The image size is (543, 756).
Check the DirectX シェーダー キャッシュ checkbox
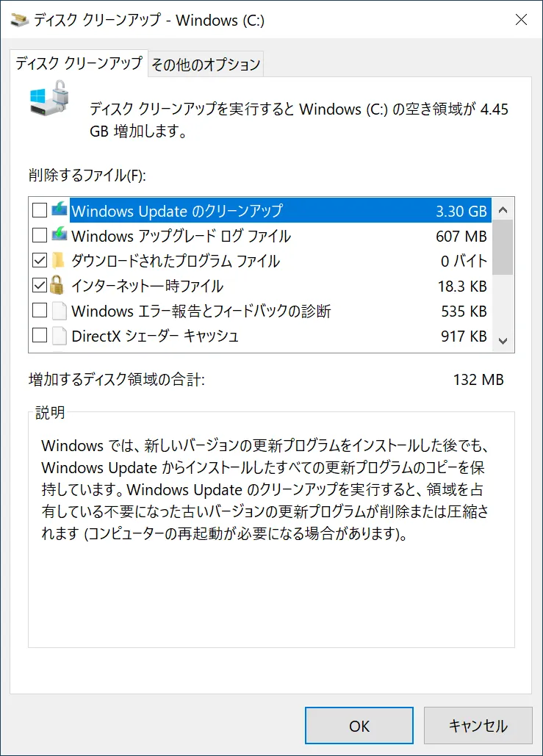click(40, 336)
